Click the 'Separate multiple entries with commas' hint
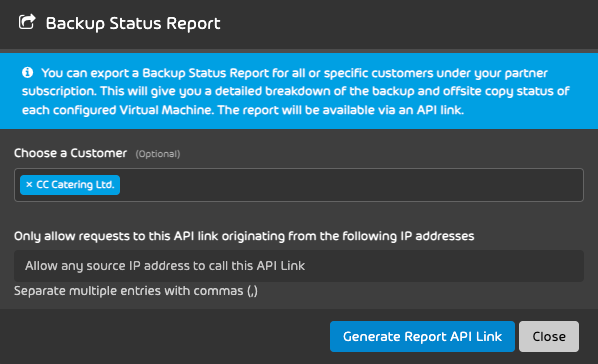The width and height of the screenshot is (598, 364). 136,291
